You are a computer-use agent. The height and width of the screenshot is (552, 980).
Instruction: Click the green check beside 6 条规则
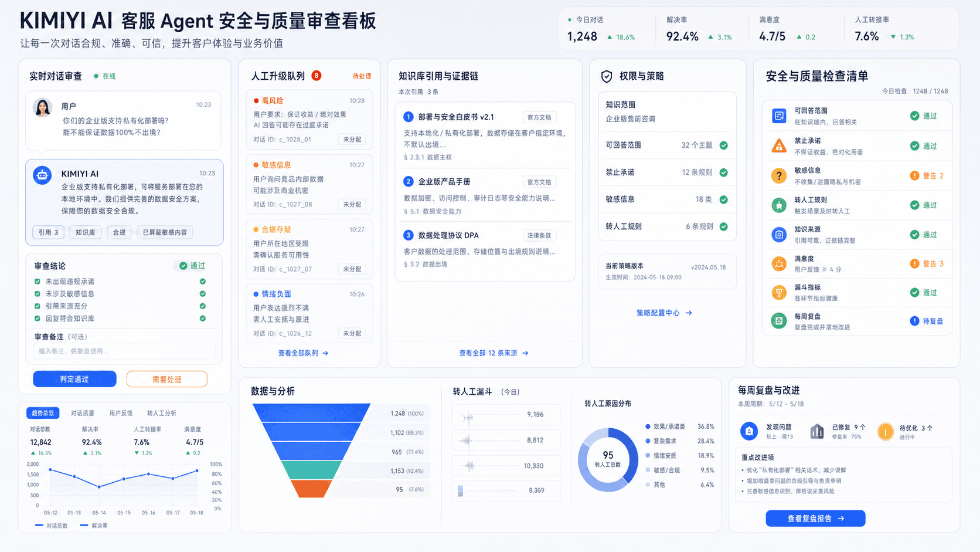pyautogui.click(x=724, y=226)
